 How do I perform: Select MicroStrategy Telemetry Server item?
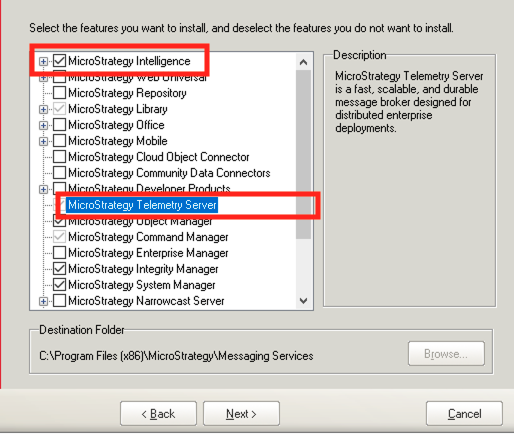tap(142, 205)
